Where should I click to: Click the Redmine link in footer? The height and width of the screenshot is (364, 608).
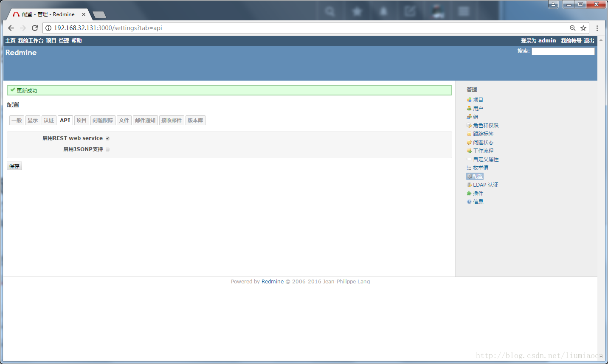pyautogui.click(x=273, y=282)
